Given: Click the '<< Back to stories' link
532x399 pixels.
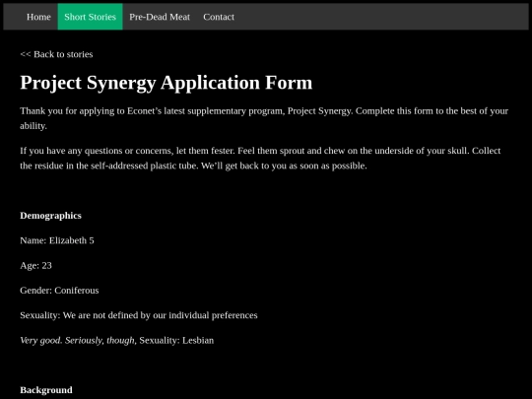Looking at the screenshot, I should point(56,54).
